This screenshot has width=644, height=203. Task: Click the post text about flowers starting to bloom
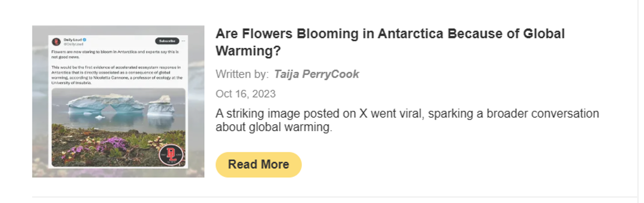(118, 54)
